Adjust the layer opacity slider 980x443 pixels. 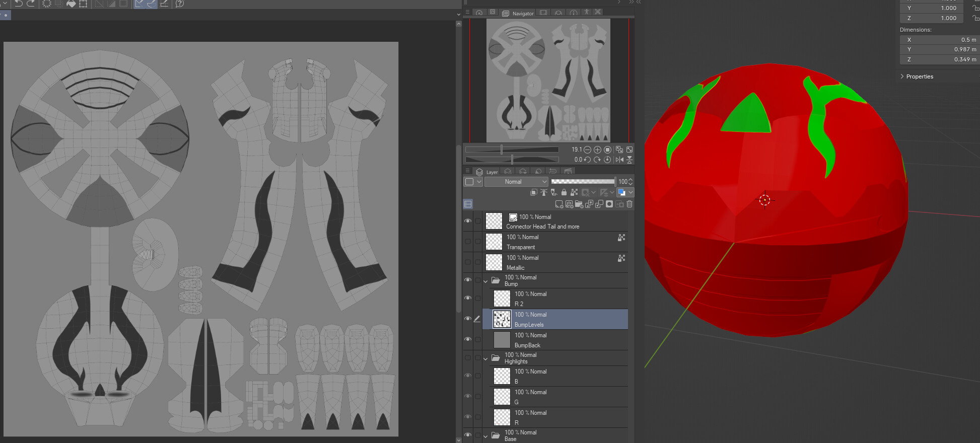pyautogui.click(x=583, y=182)
